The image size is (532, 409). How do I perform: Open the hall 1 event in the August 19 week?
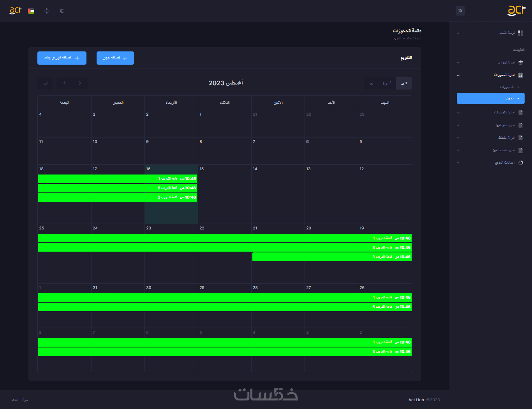(225, 238)
